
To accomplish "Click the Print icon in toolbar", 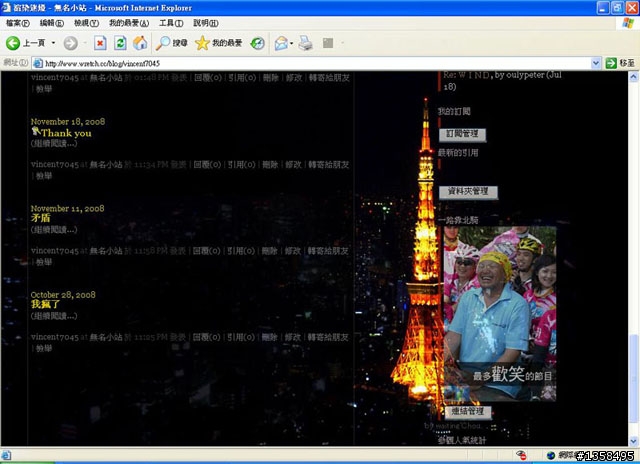I will [x=305, y=43].
